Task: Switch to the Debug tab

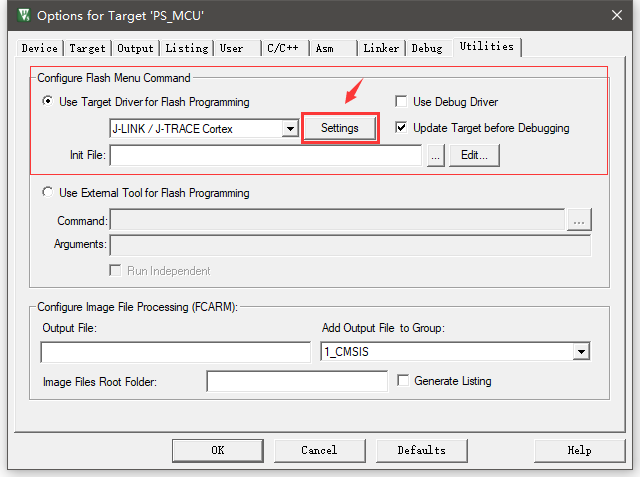Action: point(429,48)
